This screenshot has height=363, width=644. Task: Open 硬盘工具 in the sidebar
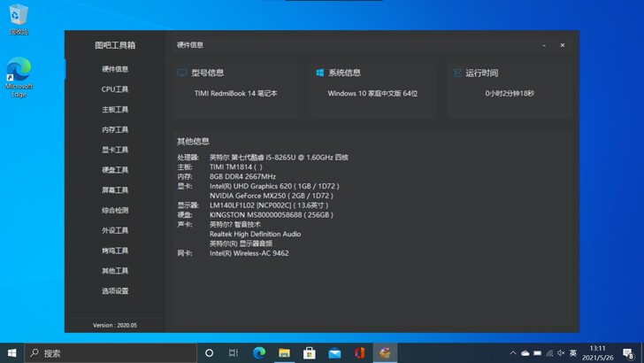pos(115,170)
